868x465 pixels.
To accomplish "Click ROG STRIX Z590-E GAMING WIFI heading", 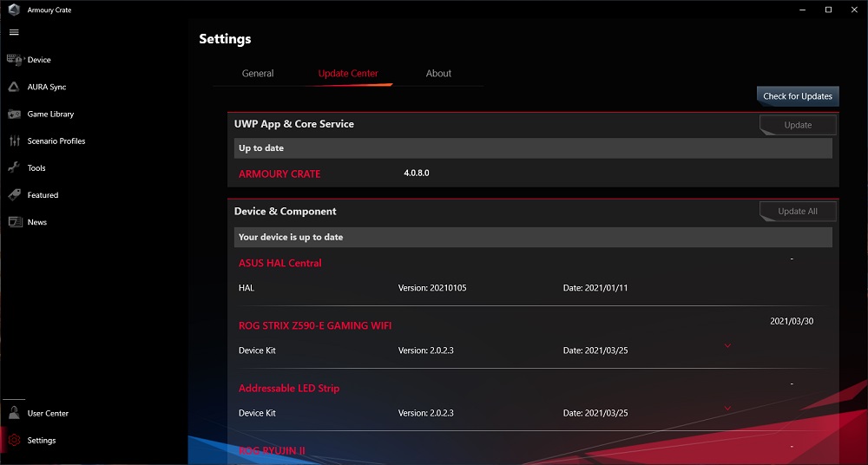I will click(x=315, y=325).
